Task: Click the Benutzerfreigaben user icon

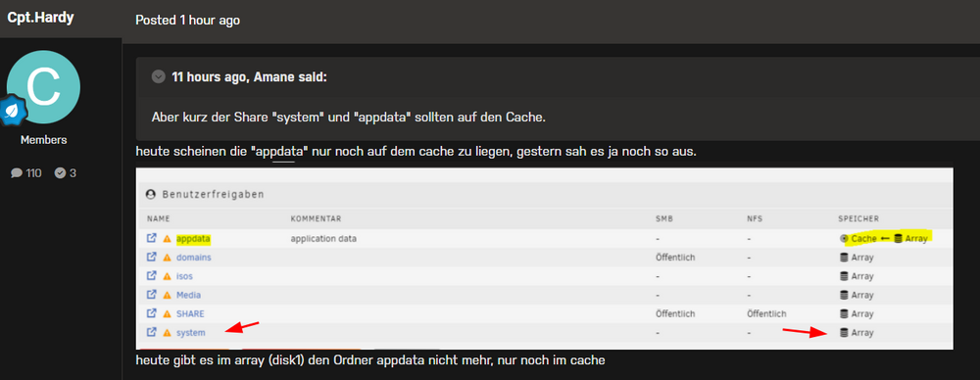Action: (150, 194)
